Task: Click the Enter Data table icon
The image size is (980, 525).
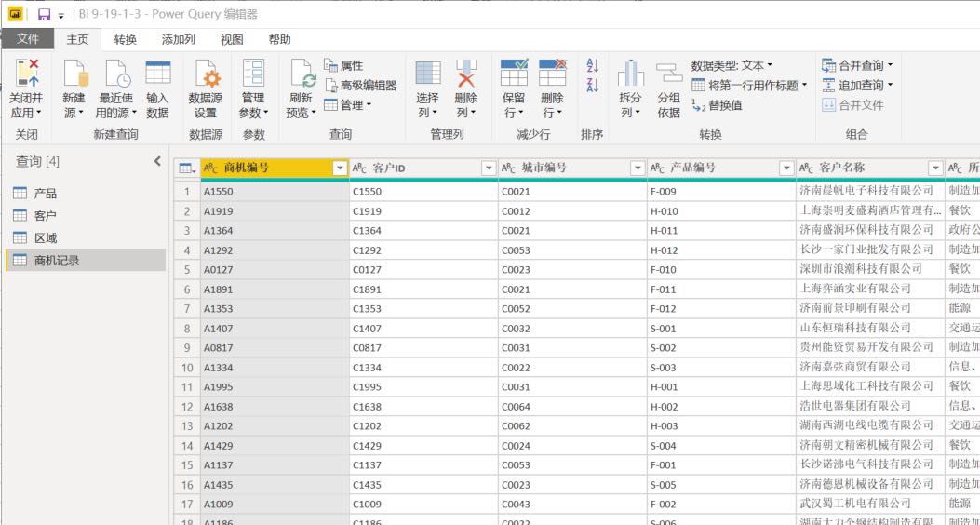Action: pos(157,74)
